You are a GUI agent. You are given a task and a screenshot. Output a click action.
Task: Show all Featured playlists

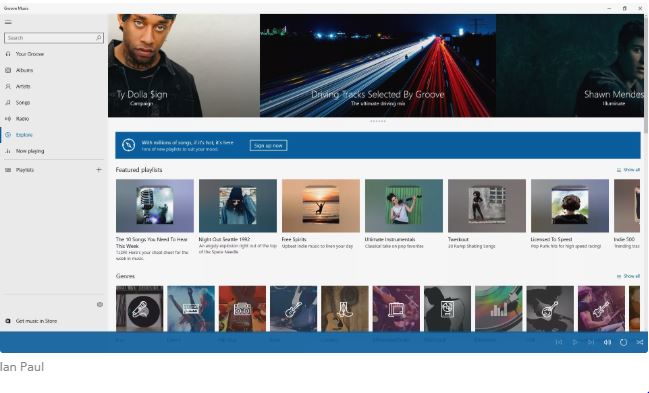pyautogui.click(x=628, y=170)
